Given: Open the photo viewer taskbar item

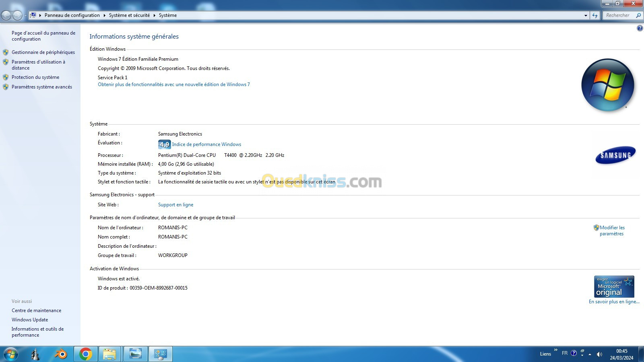Looking at the screenshot, I should click(x=135, y=354).
